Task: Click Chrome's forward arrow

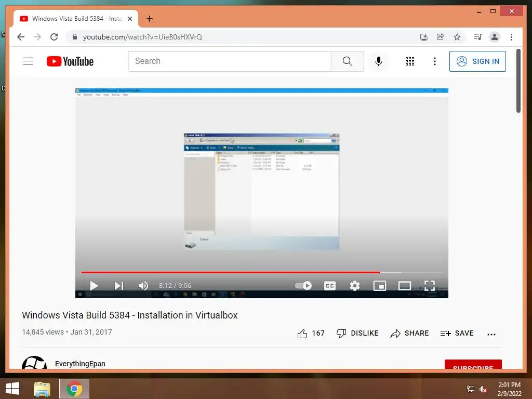Action: [37, 37]
